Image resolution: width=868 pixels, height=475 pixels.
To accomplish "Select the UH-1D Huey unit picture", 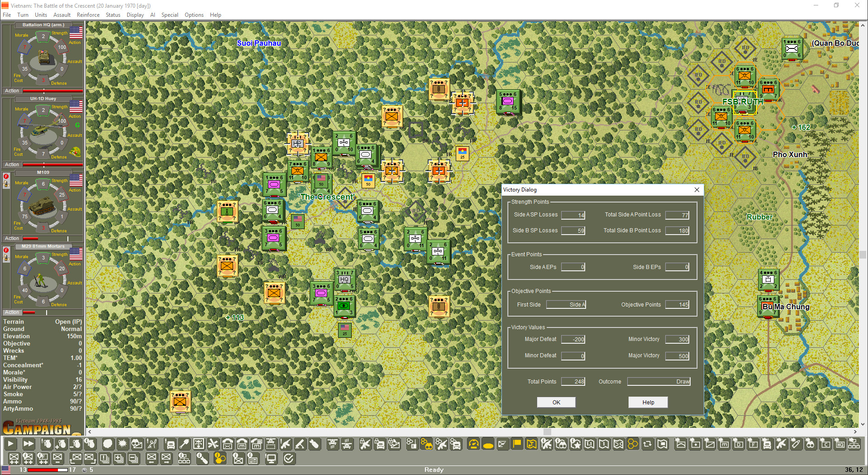I will click(x=43, y=131).
